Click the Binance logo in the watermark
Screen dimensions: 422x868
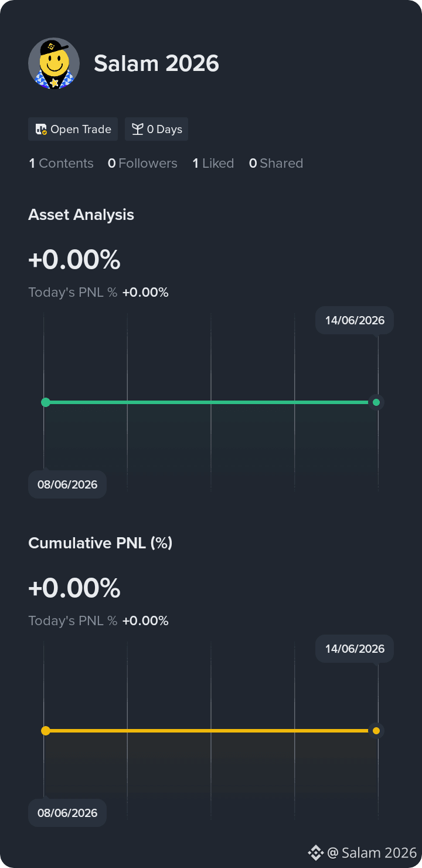click(x=316, y=853)
